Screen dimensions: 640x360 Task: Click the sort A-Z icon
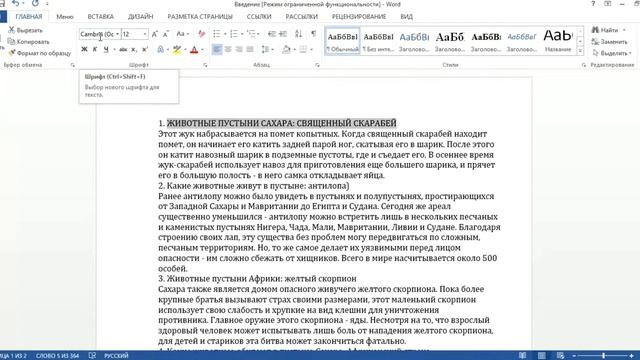298,34
